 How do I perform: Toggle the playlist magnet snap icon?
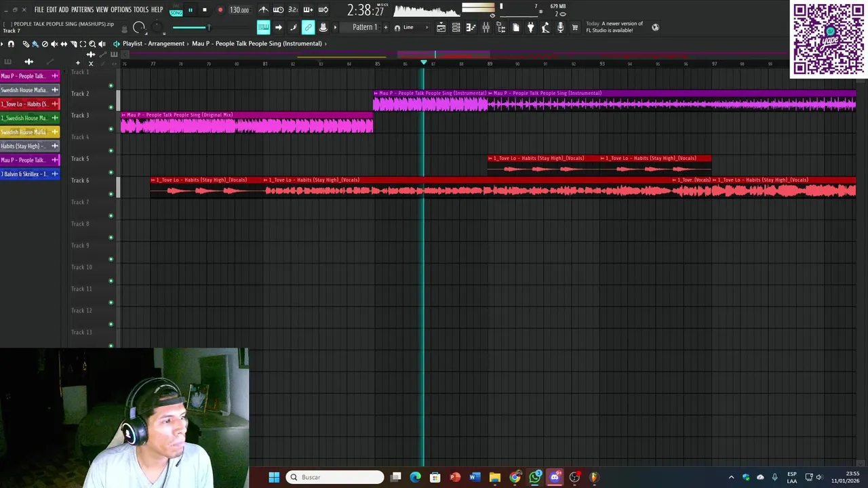coord(11,43)
